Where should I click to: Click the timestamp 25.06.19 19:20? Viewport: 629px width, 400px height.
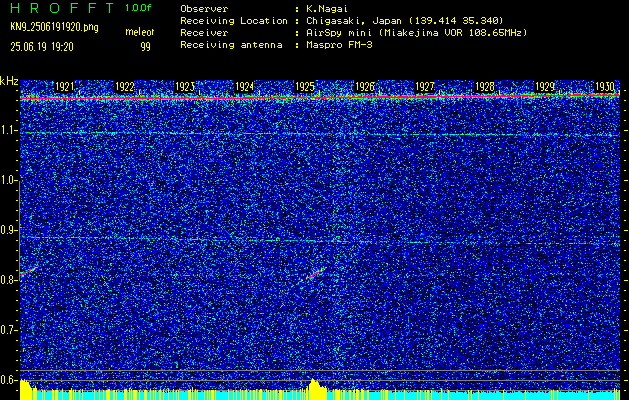click(x=42, y=47)
